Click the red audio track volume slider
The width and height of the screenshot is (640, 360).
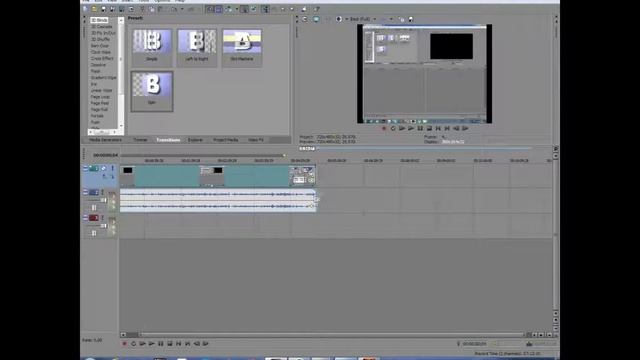click(104, 226)
